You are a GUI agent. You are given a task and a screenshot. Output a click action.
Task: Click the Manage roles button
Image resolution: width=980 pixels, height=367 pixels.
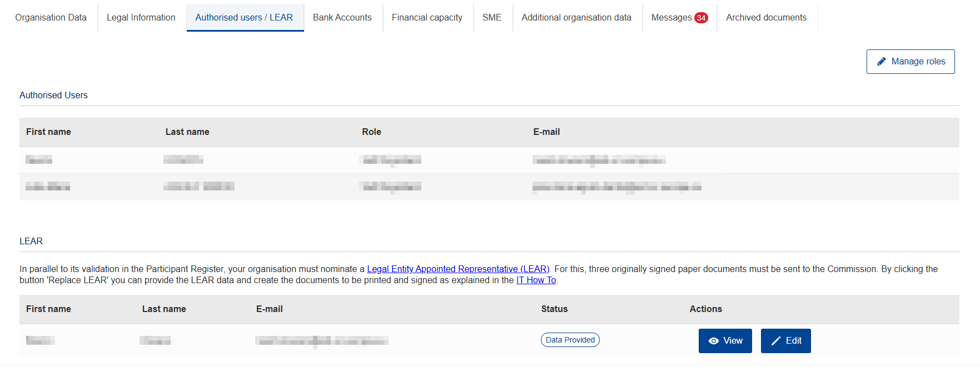[x=911, y=62]
